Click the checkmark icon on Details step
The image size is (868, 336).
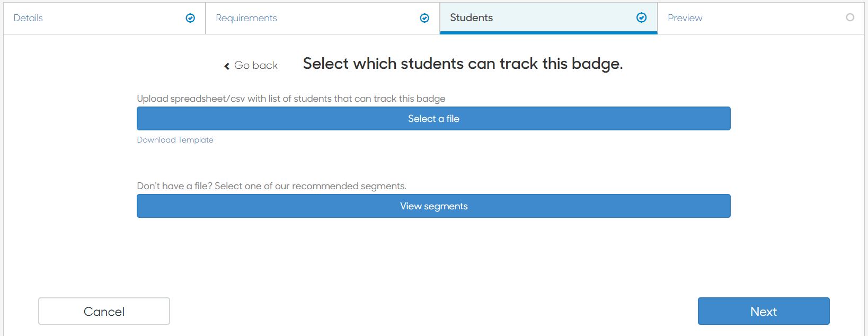pyautogui.click(x=190, y=18)
